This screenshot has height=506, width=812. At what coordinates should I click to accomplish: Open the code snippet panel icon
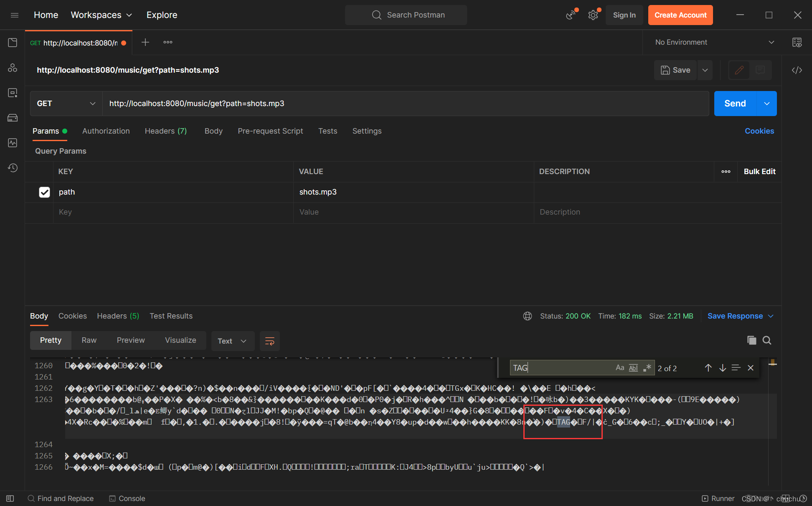point(797,70)
